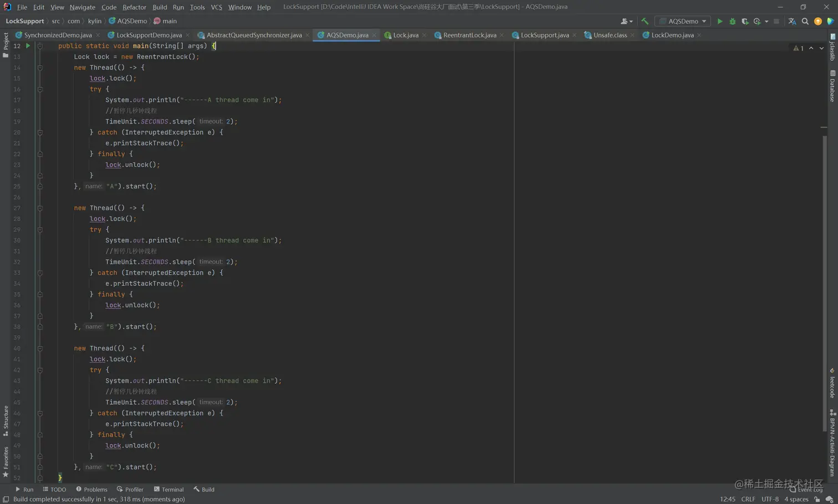Image resolution: width=838 pixels, height=504 pixels.
Task: Open the Favorites tool window
Action: pos(6,462)
